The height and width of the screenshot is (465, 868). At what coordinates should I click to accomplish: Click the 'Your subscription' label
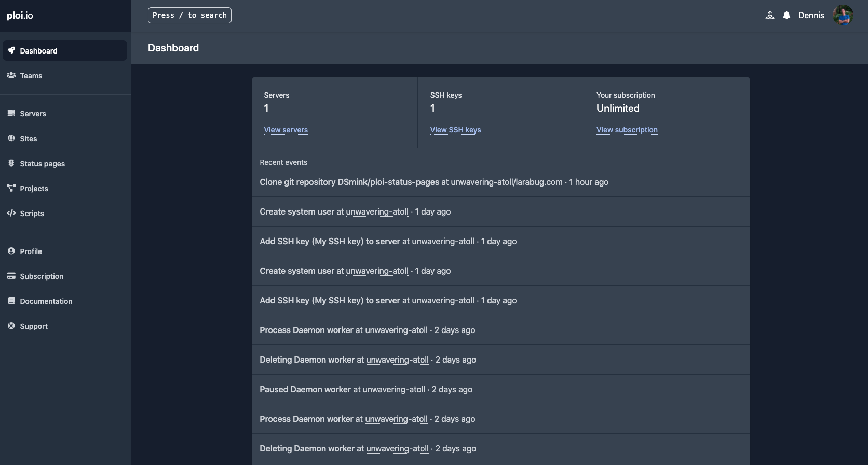626,95
